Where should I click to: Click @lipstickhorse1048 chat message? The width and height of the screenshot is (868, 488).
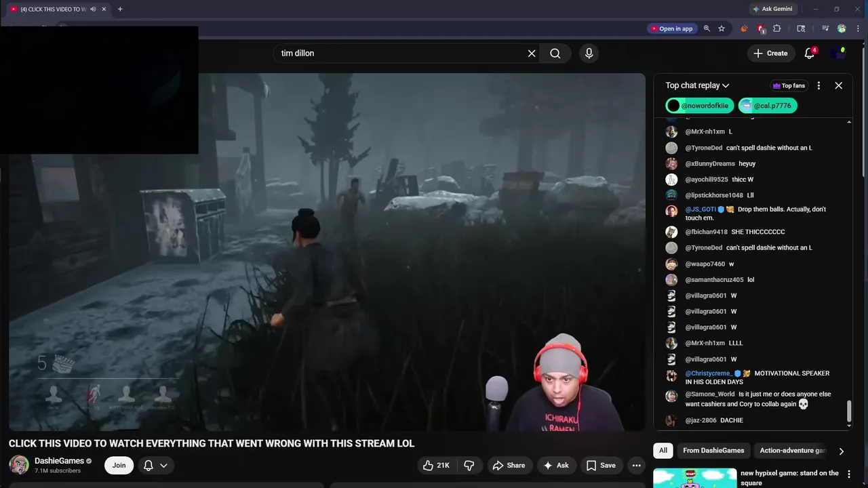tap(751, 195)
